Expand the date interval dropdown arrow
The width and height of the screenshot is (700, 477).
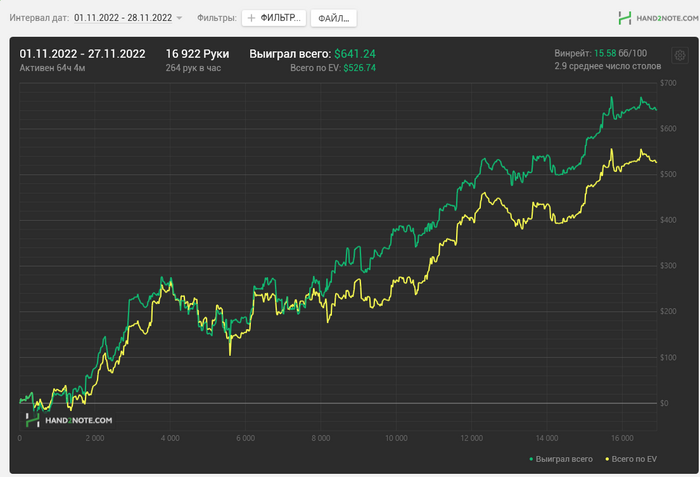(179, 18)
